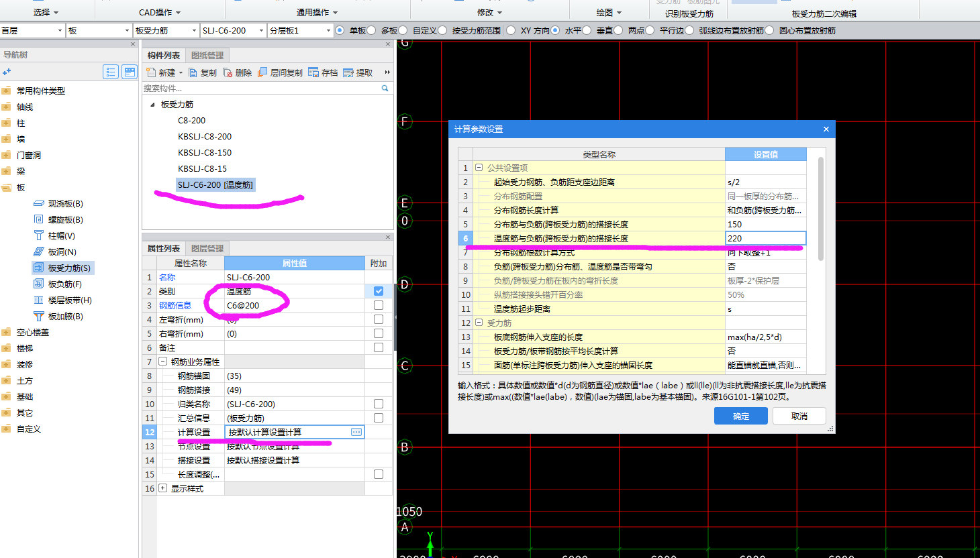The width and height of the screenshot is (980, 558).
Task: Open the 选择 ribbon menu
Action: (46, 12)
